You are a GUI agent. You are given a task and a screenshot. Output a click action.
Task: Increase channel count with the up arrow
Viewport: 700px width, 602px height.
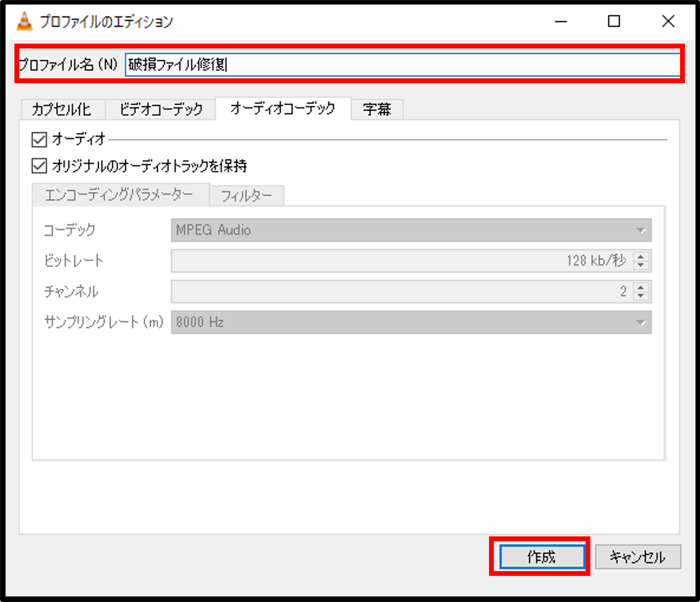(x=641, y=287)
